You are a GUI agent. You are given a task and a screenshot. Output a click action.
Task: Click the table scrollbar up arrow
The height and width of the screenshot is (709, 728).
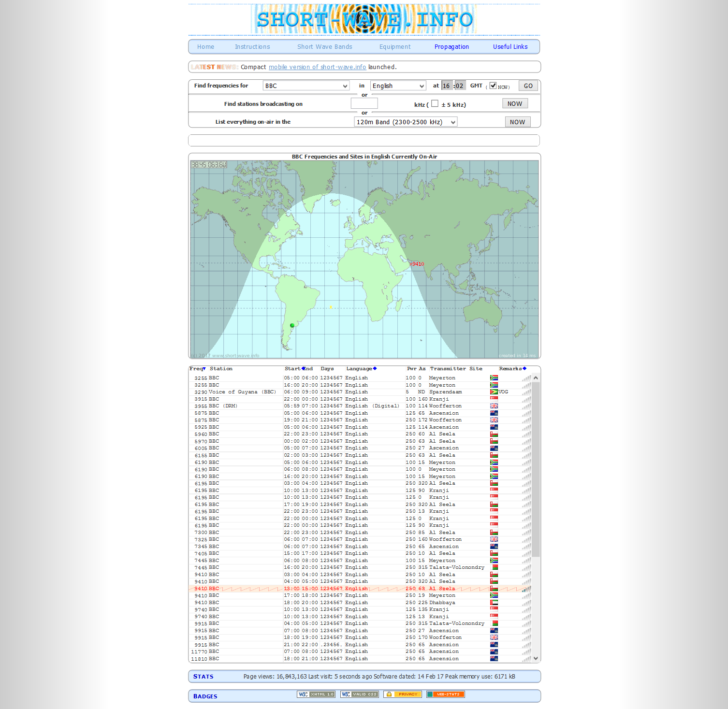tap(536, 377)
